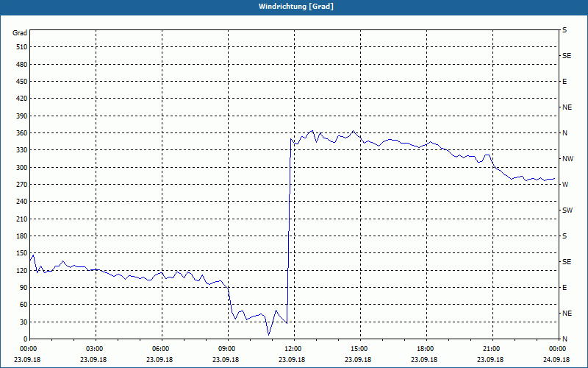Click the 330 value on left axis
The height and width of the screenshot is (368, 588).
point(21,150)
